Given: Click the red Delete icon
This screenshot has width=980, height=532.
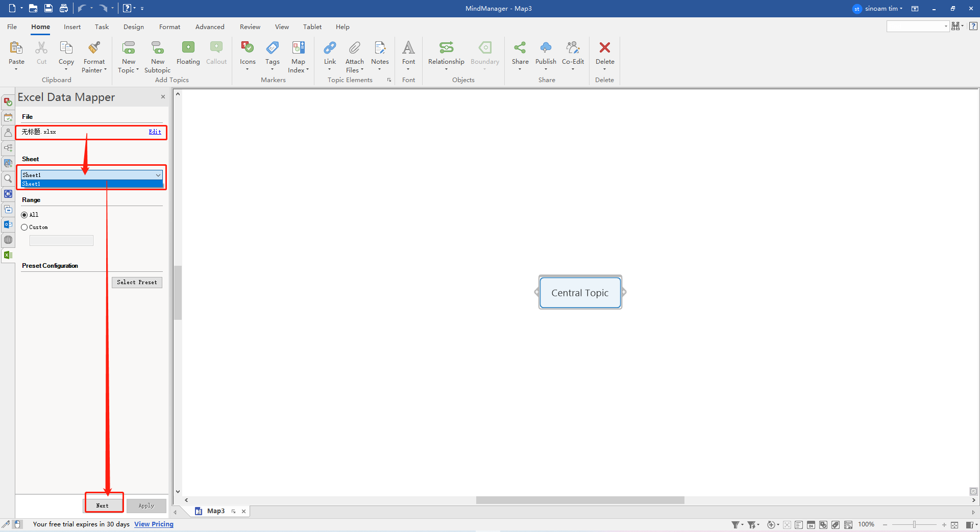Looking at the screenshot, I should (605, 48).
